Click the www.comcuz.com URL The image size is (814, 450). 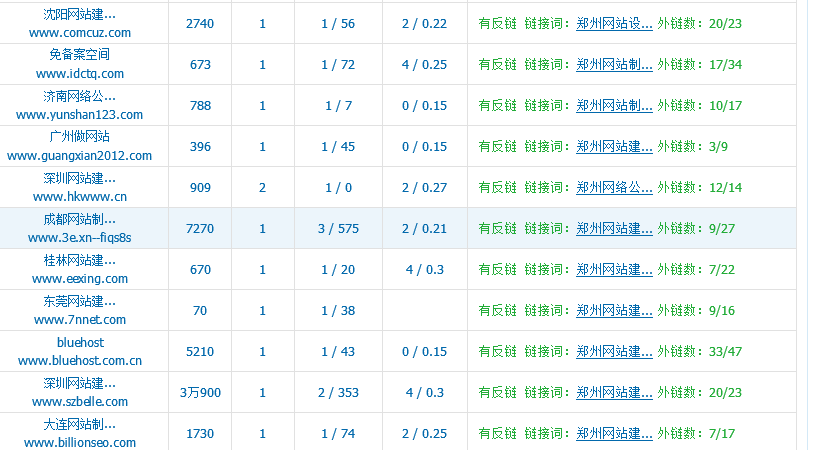coord(80,32)
